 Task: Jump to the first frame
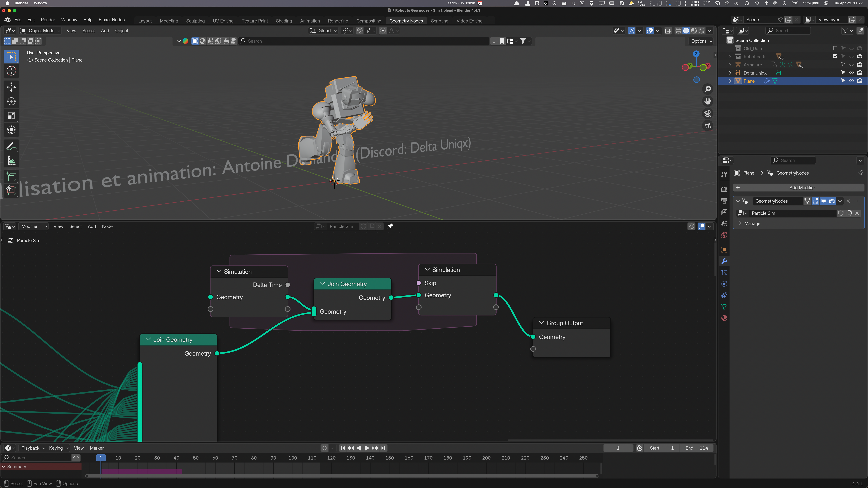[343, 448]
